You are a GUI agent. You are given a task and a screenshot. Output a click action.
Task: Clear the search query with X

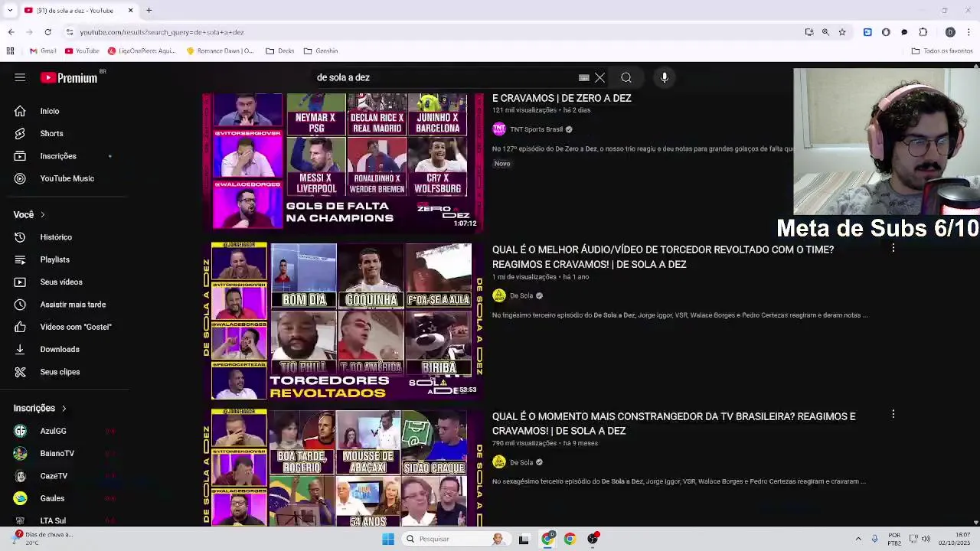click(x=599, y=77)
